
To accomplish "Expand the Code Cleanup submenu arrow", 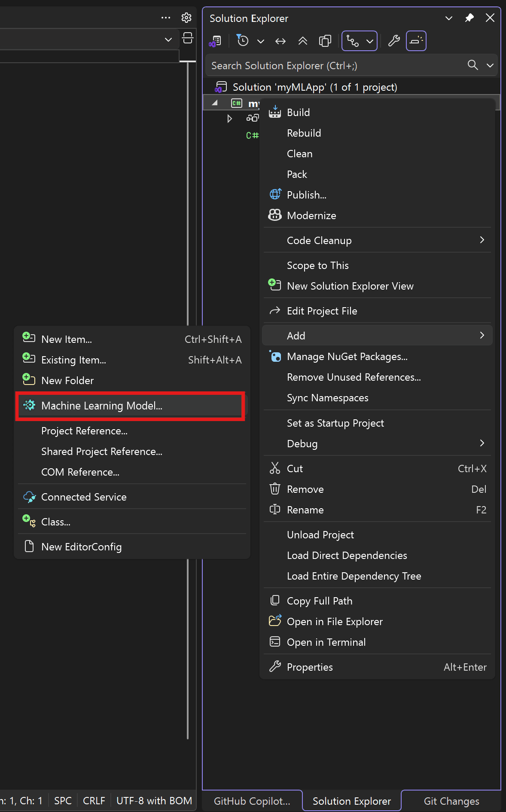I will tap(482, 240).
